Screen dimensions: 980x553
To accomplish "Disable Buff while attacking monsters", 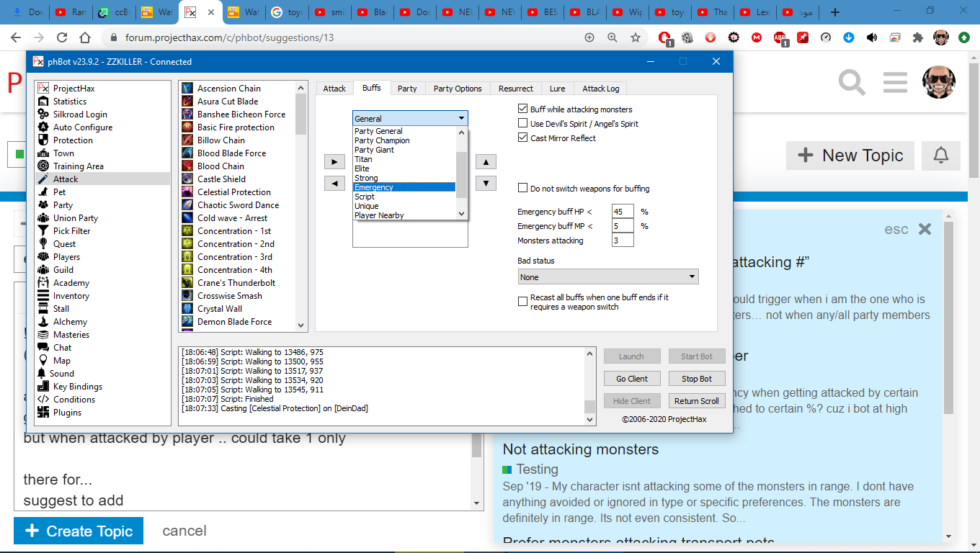I will point(523,109).
